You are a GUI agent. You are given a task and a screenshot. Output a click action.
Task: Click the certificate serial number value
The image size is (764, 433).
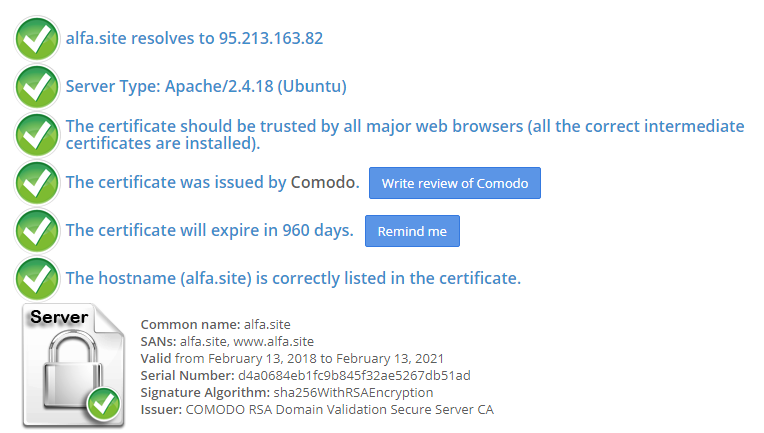coord(354,376)
